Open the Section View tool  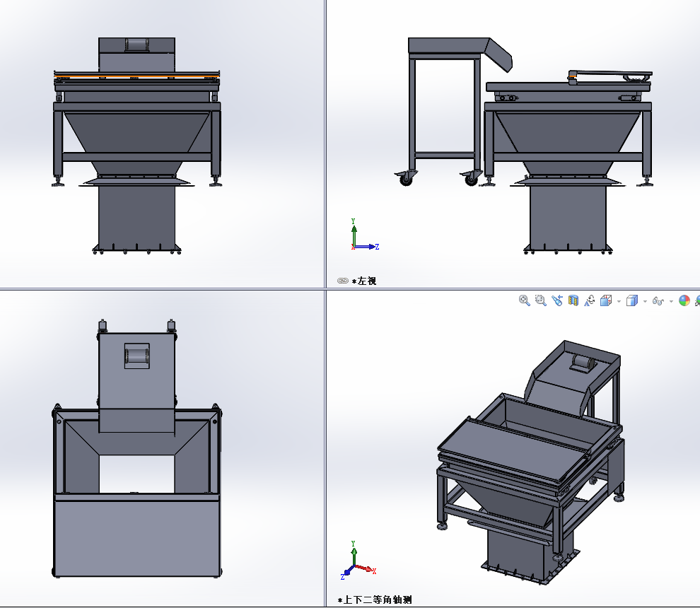(573, 300)
